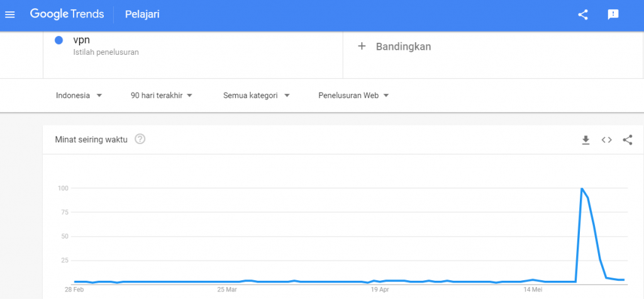The image size is (644, 299).
Task: Click the plus icon next to Bandingkan
Action: 362,46
